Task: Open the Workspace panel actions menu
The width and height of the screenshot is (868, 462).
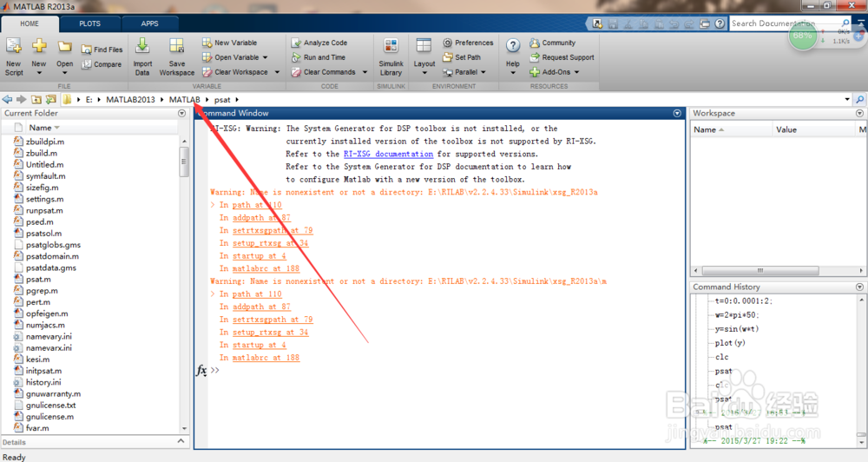Action: 859,113
